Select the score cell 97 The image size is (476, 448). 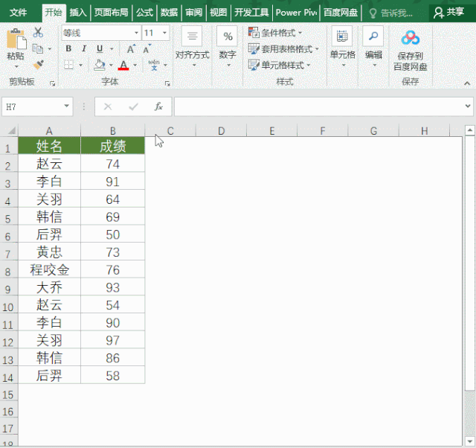(x=112, y=340)
